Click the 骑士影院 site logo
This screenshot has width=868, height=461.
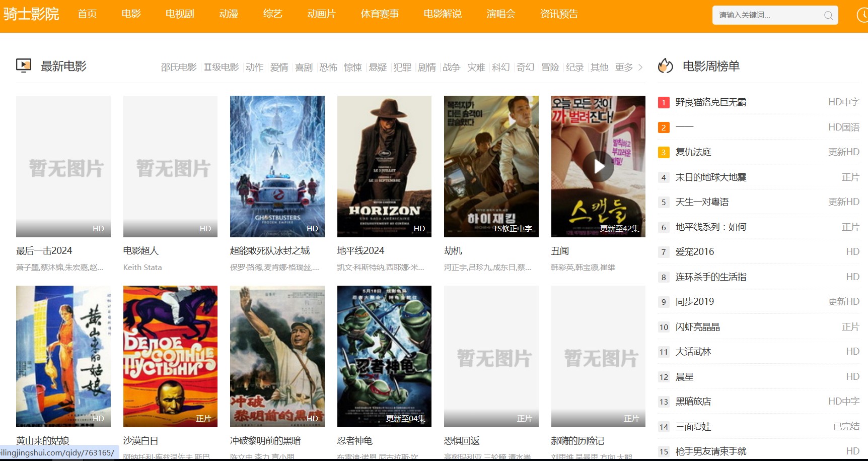[x=31, y=14]
